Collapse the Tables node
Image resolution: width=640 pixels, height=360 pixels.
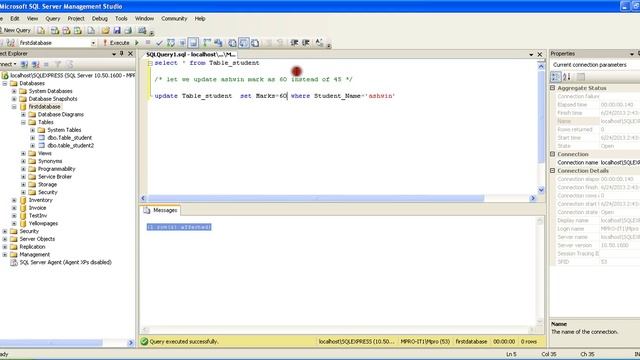tap(24, 122)
